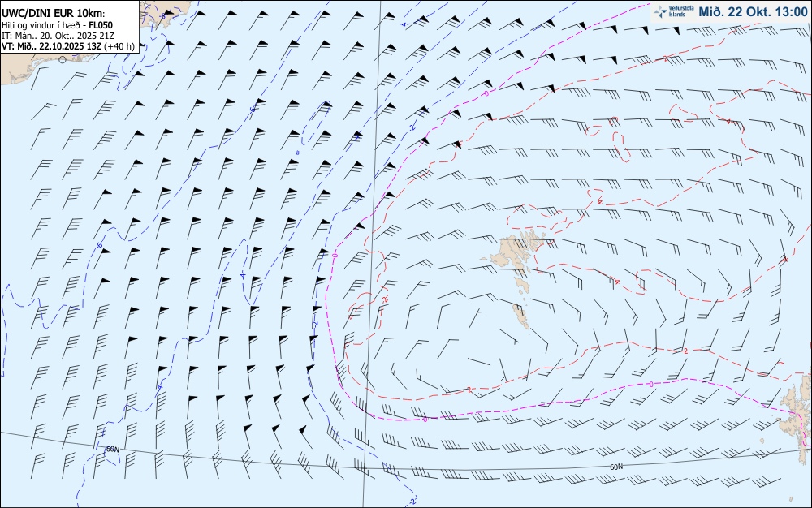
Task: Click the 'IT: Mán.. 20. Okt.. 2025 21Z' line
Action: [x=58, y=36]
